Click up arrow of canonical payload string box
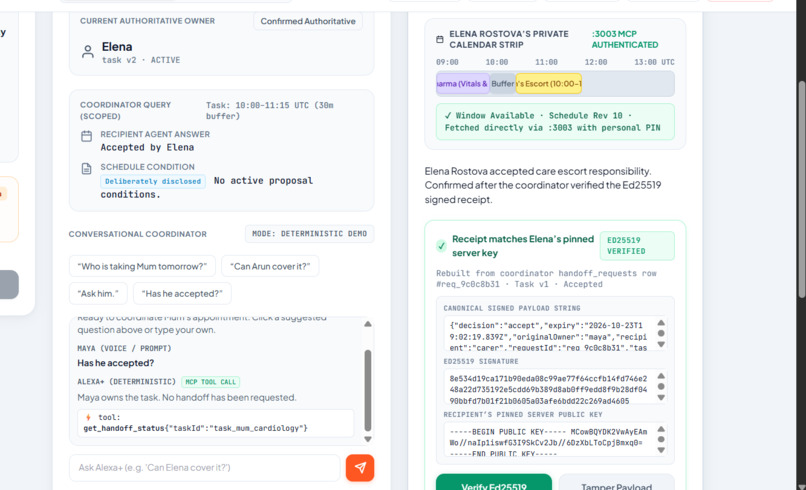 click(x=661, y=323)
